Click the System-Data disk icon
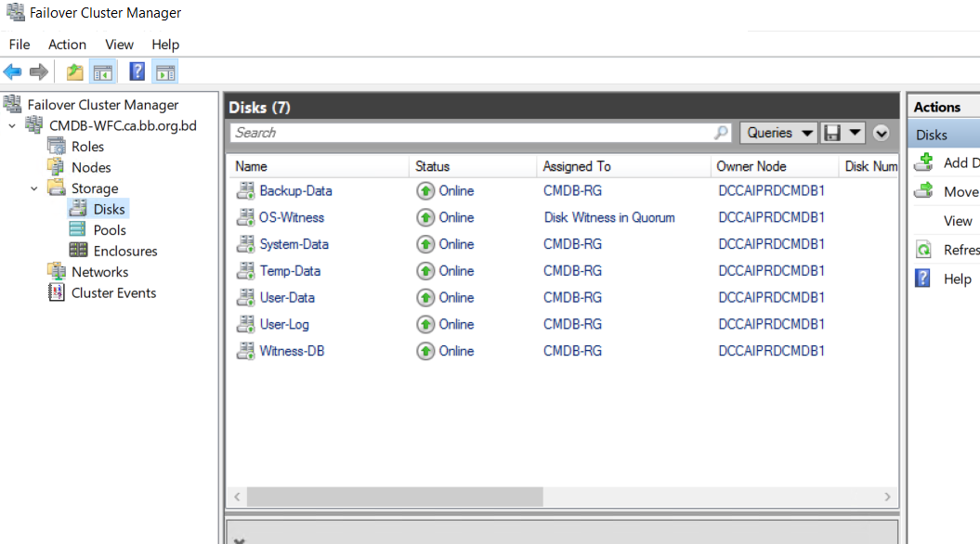 [x=245, y=244]
